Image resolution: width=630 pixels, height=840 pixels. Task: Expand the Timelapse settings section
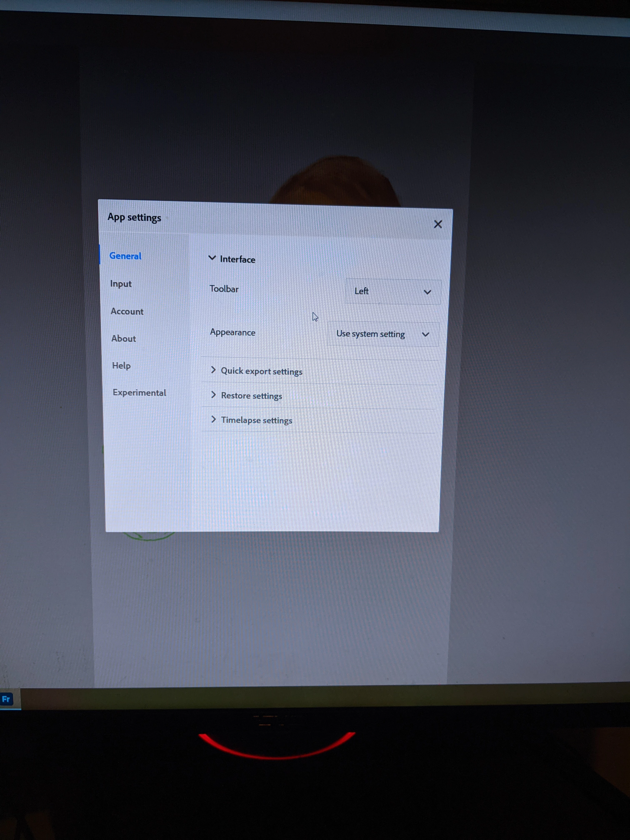pos(257,420)
